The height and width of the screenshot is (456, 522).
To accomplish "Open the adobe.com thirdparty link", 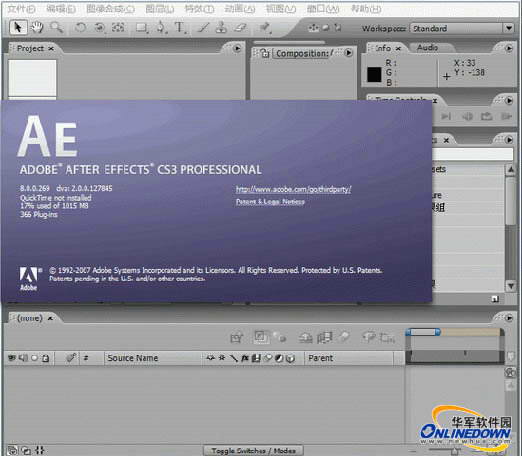I will 294,189.
